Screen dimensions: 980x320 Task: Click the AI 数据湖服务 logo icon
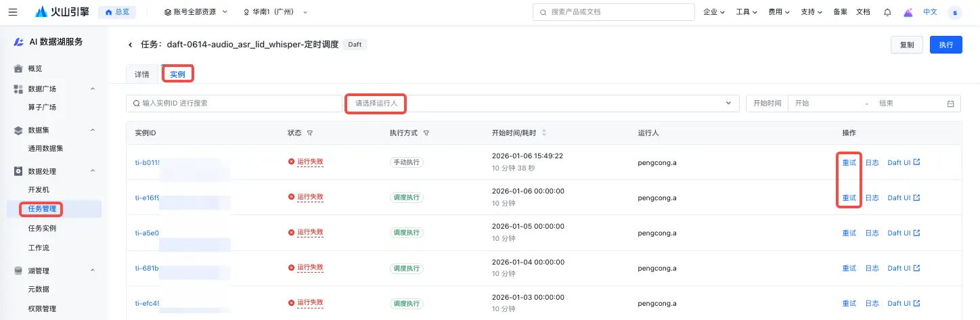click(x=19, y=42)
